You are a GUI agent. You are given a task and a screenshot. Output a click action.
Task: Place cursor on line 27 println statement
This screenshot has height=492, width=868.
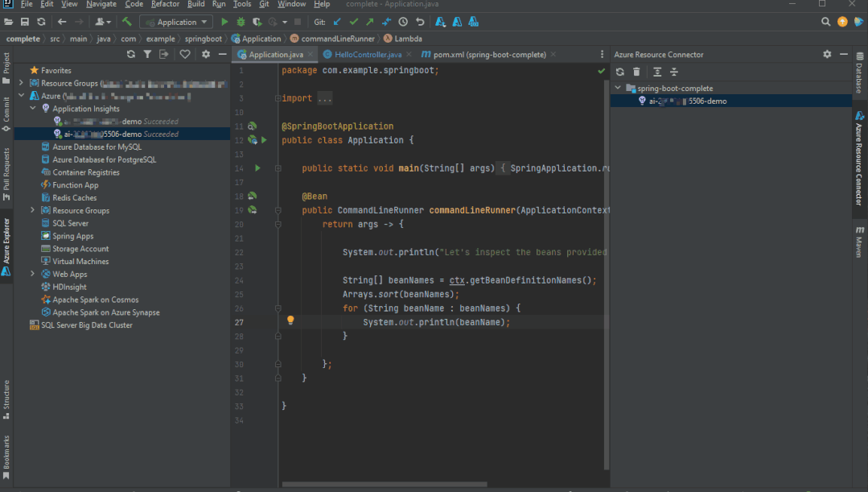(436, 322)
